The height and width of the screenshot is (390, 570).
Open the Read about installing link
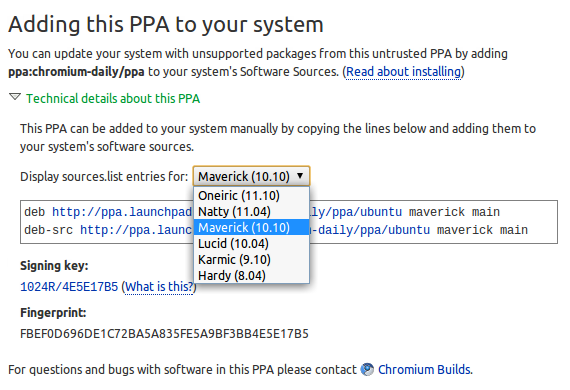pos(404,72)
